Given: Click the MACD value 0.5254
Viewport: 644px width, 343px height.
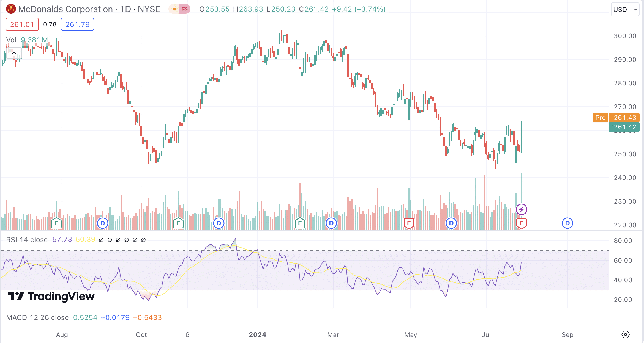Looking at the screenshot, I should click(x=85, y=317).
